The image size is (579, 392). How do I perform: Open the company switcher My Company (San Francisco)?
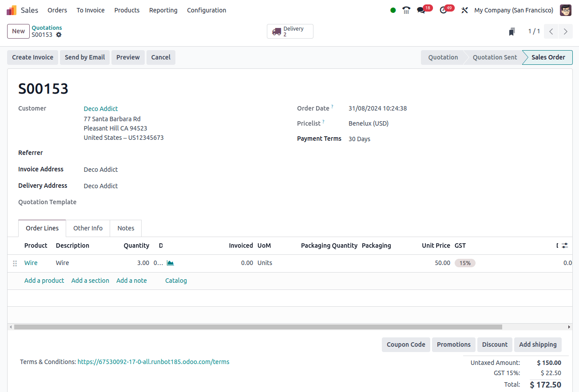pyautogui.click(x=514, y=10)
